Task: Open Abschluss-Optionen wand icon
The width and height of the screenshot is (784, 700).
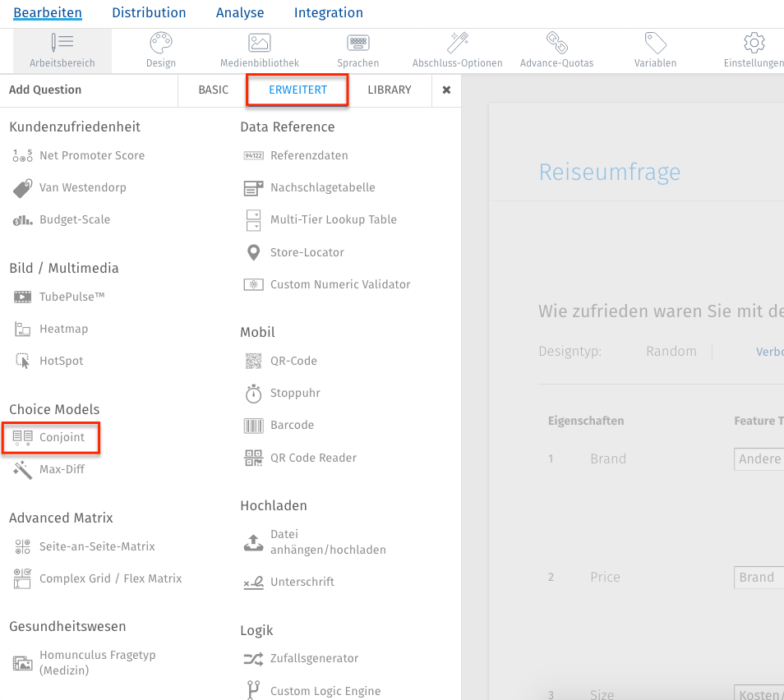Action: pyautogui.click(x=457, y=43)
